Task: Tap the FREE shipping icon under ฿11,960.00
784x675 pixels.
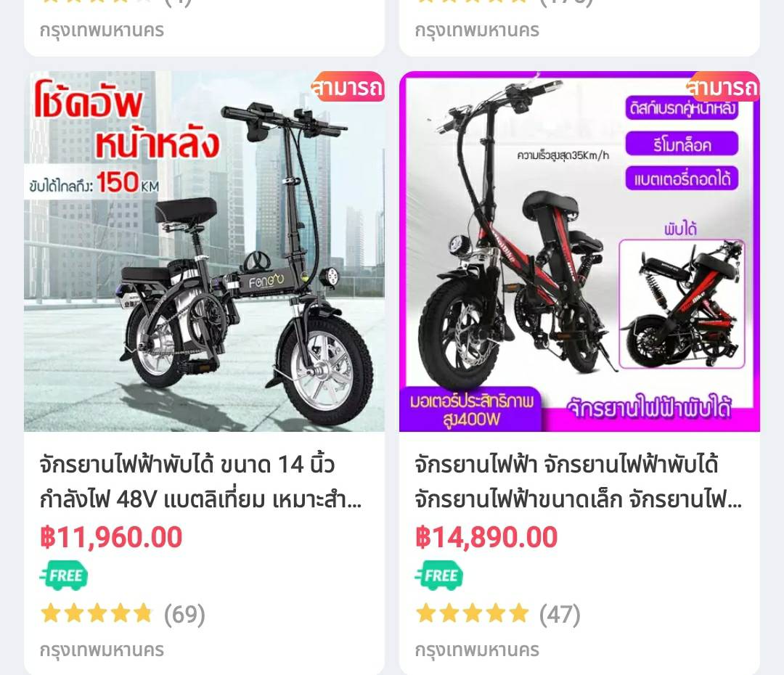Action: 64,576
